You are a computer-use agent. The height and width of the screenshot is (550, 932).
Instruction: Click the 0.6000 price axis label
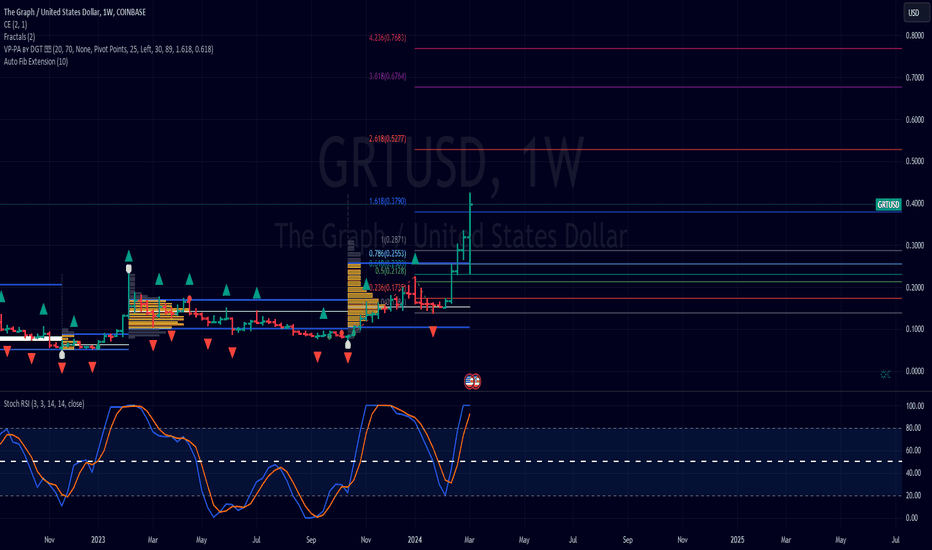click(x=915, y=120)
